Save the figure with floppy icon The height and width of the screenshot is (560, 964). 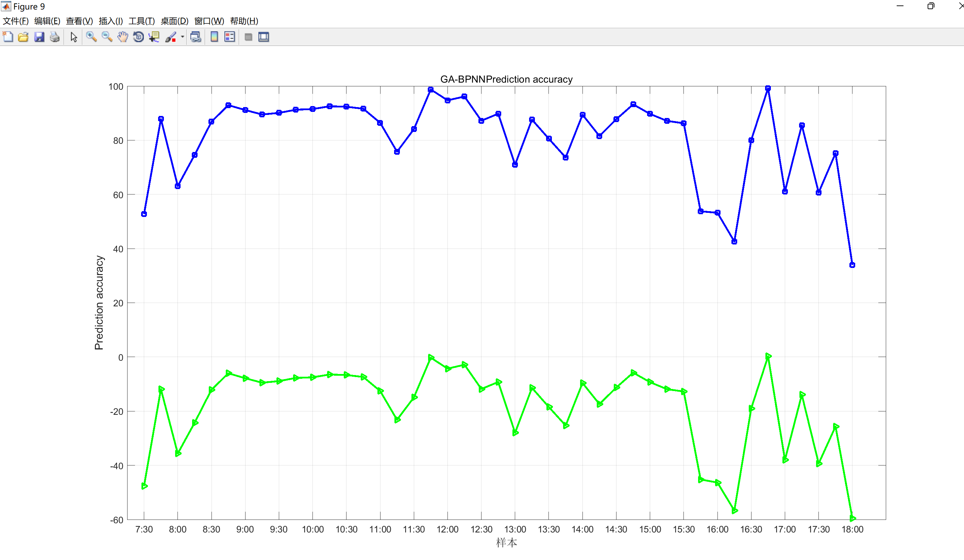(39, 37)
